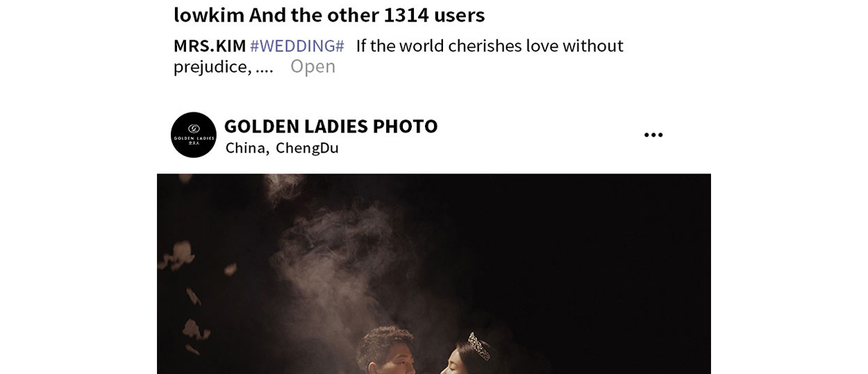Tap the #WEDDING# hashtag
Screen dimensions: 868x374
pos(297,46)
